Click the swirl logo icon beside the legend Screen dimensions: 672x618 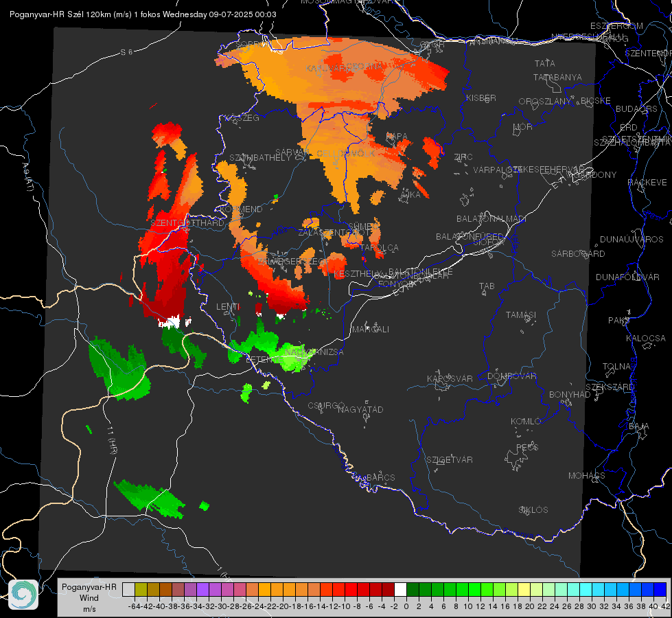pos(23,595)
